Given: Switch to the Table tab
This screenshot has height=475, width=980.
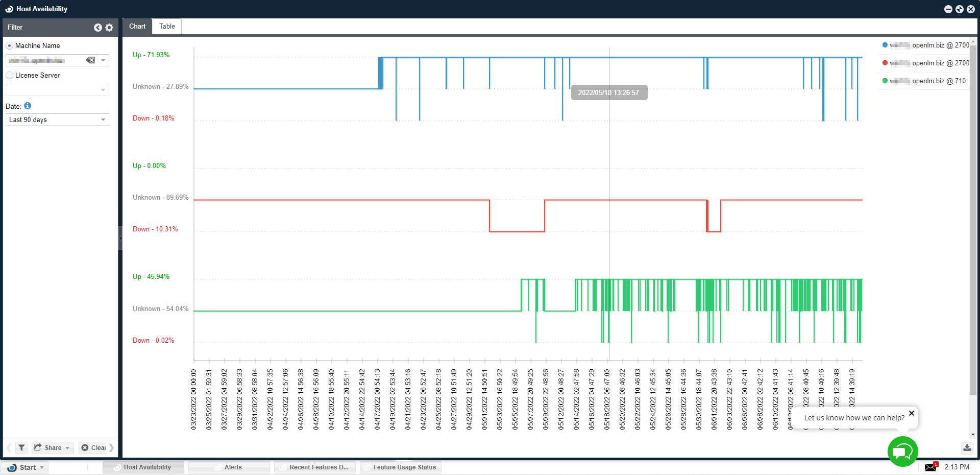Looking at the screenshot, I should 167,27.
